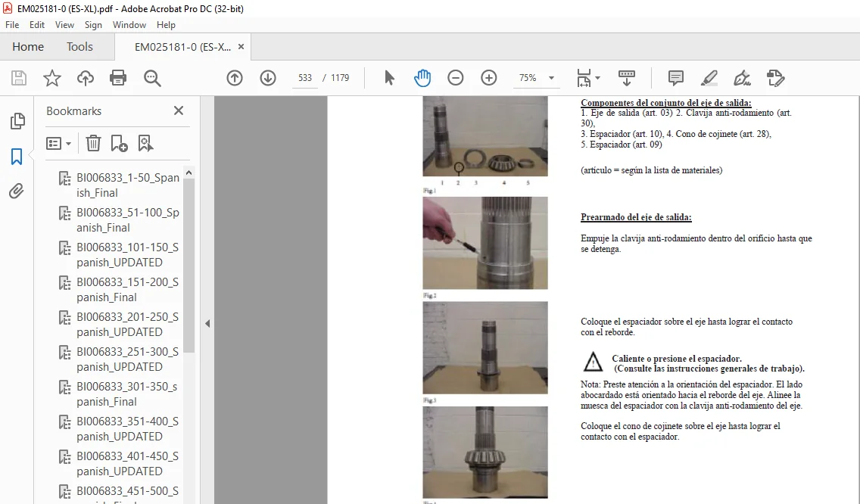
Task: Click heading 'Prearmado del eje de salida:'
Action: pyautogui.click(x=636, y=217)
